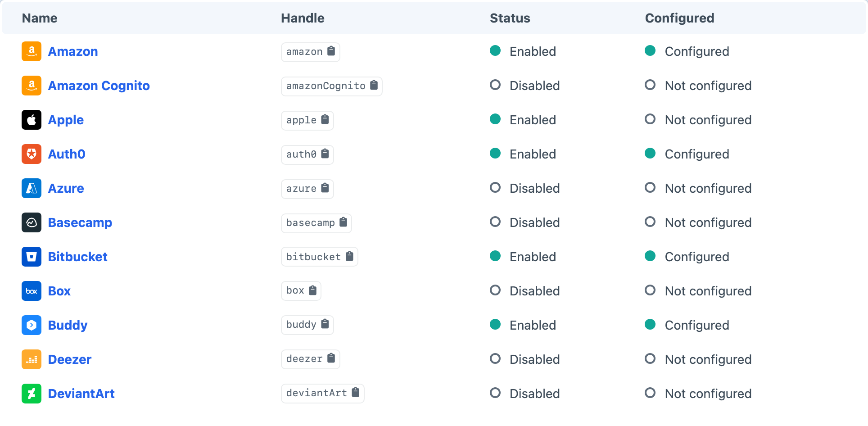Copy the azure handle via clipboard icon

(x=325, y=188)
